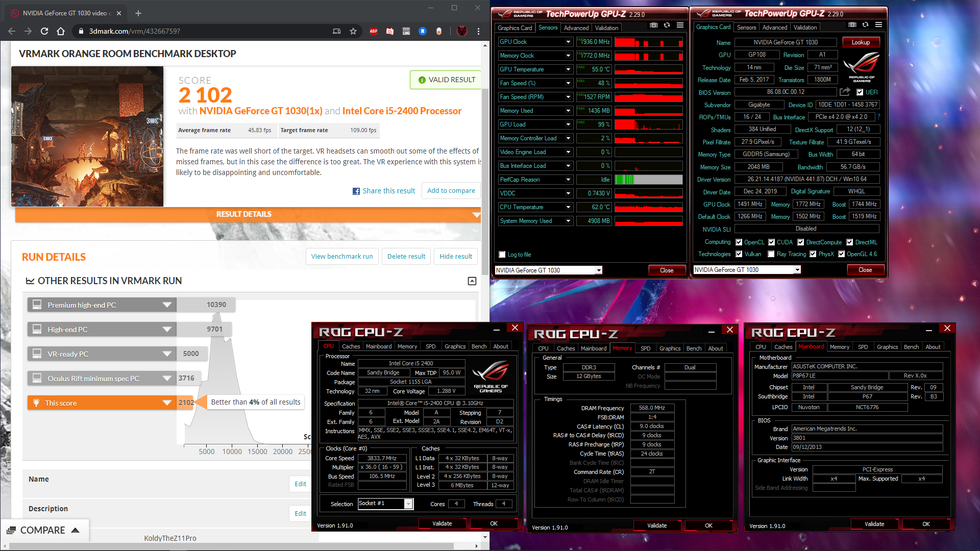Open the Socket #1 selection dropdown in CPU-Z
Image resolution: width=980 pixels, height=551 pixels.
408,504
